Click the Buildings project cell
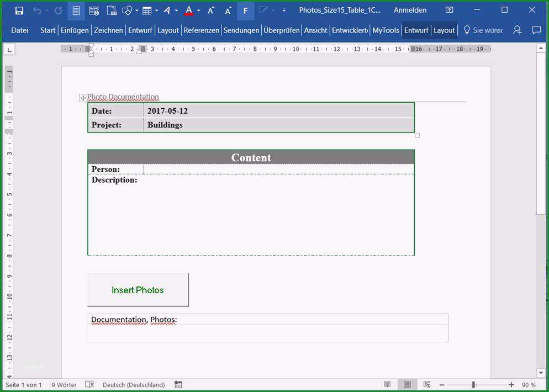Viewport: 549px width, 392px height. coord(278,125)
